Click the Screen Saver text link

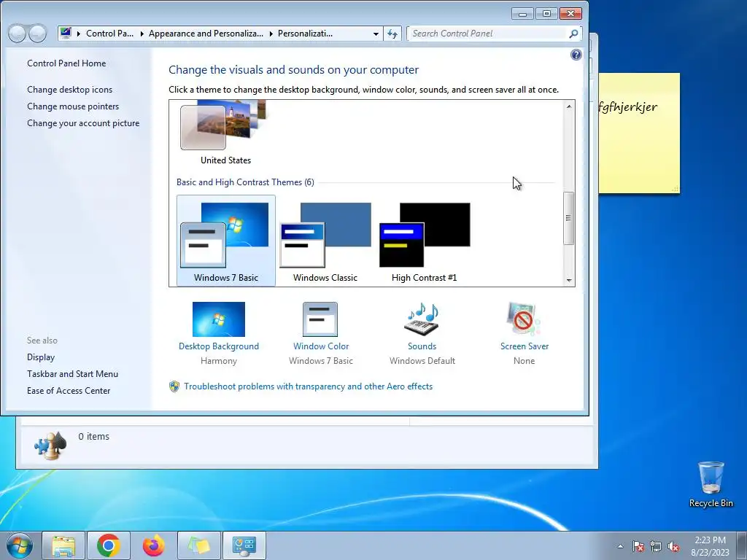(524, 346)
